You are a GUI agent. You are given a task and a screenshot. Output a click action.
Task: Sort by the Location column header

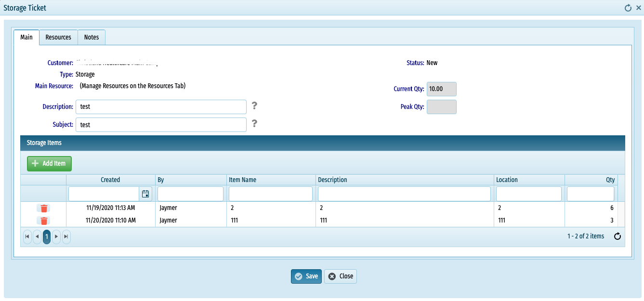coord(529,180)
